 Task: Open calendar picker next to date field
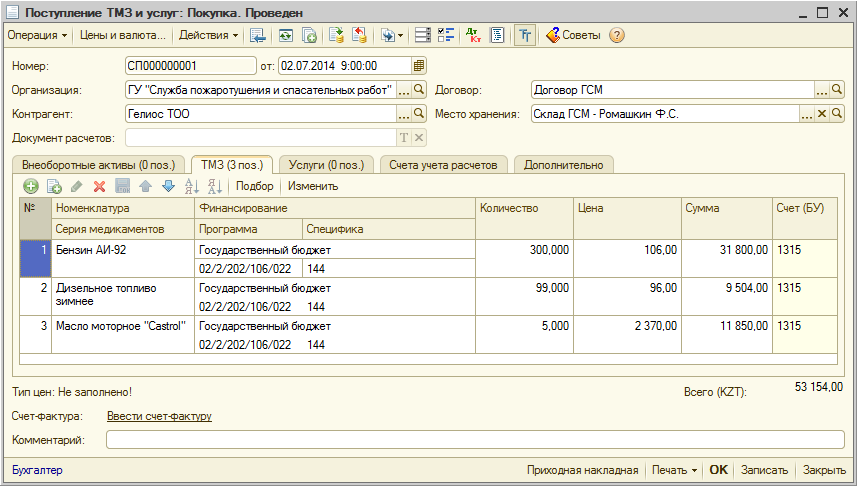[419, 66]
